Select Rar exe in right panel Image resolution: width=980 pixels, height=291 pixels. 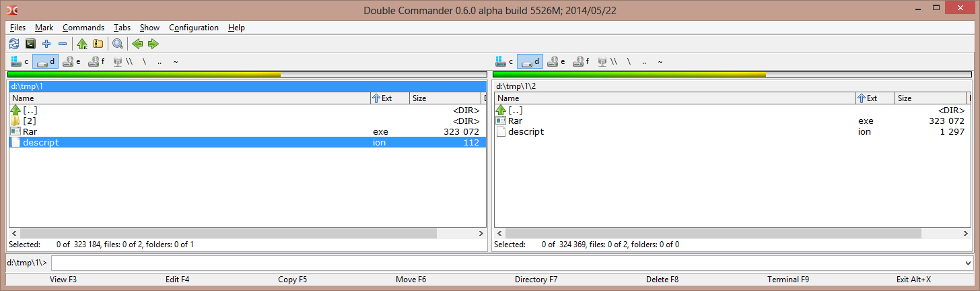coord(732,121)
